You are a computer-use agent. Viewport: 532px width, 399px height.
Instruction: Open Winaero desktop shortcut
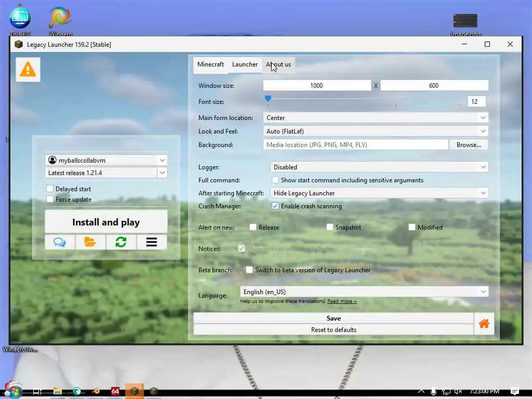[61, 20]
